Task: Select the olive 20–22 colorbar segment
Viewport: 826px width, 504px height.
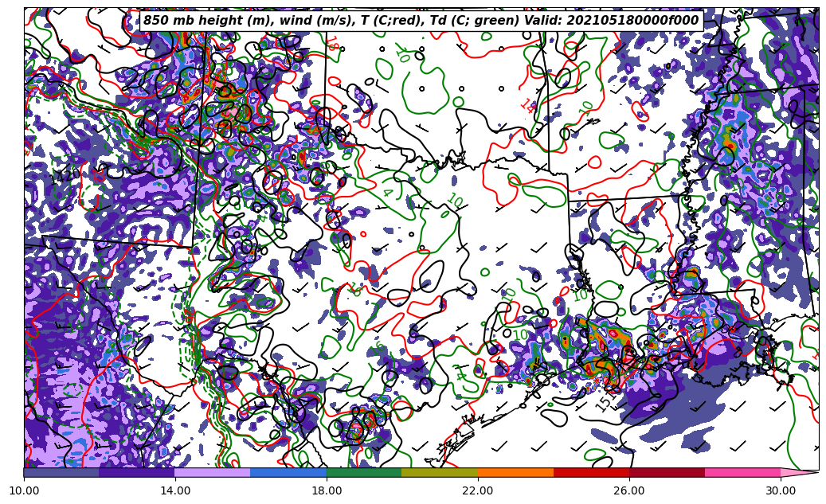Action: pos(440,472)
